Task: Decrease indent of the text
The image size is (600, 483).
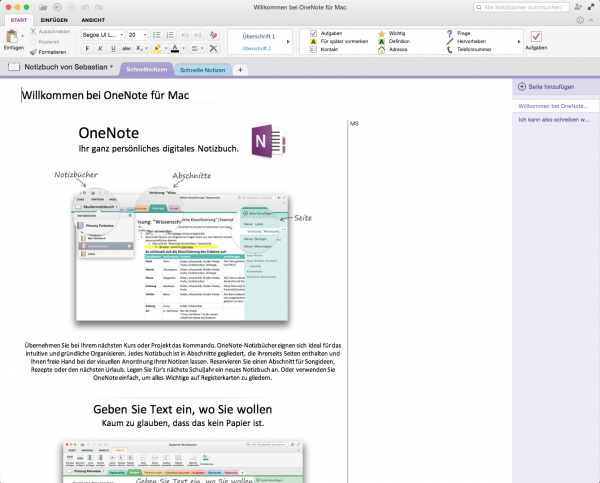Action: pyautogui.click(x=185, y=35)
